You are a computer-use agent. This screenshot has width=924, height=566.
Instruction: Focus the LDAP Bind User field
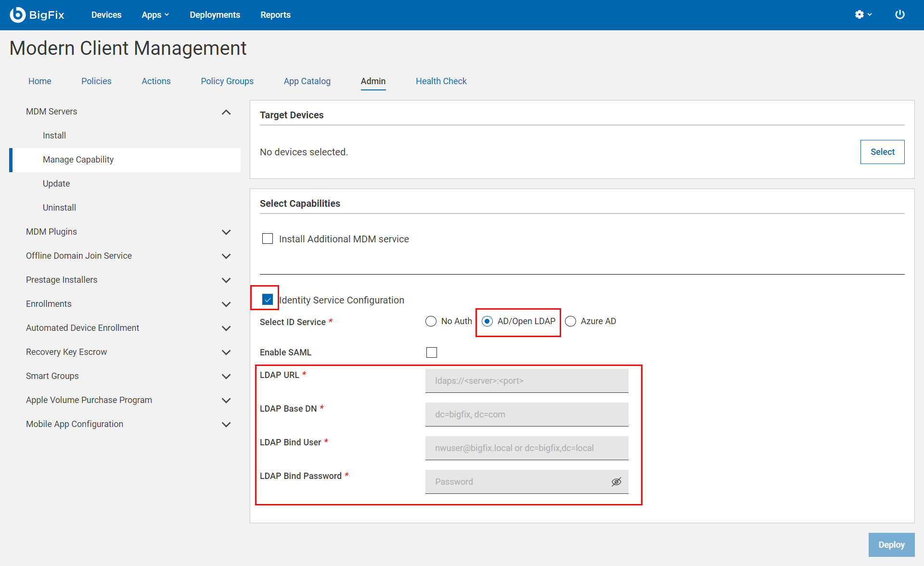tap(526, 448)
